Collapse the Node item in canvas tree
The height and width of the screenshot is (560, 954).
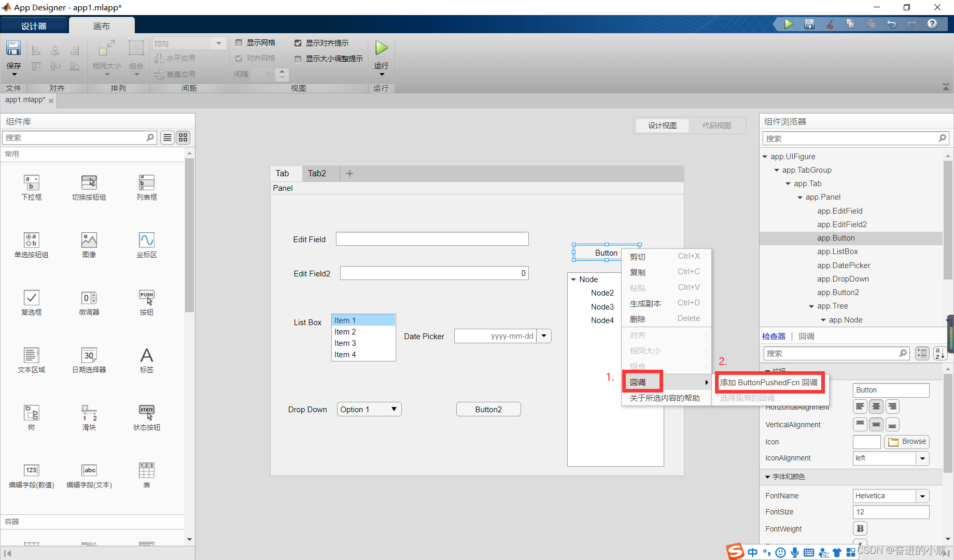[573, 279]
